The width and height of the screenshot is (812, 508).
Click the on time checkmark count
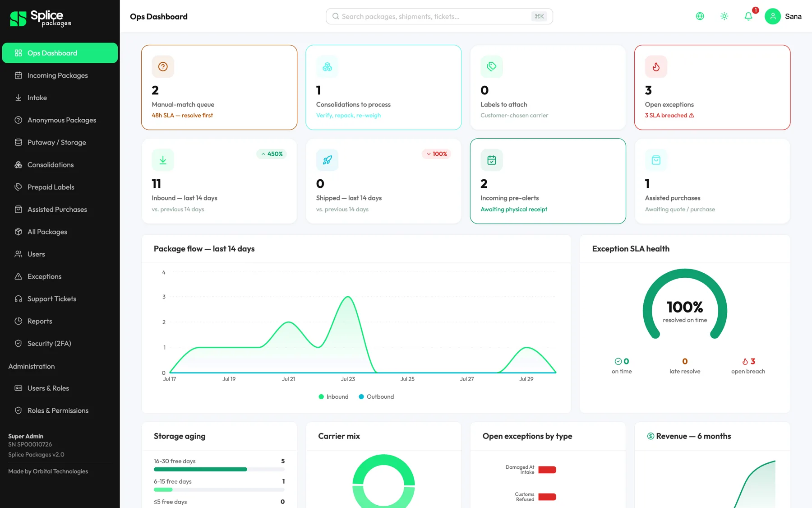coord(622,362)
